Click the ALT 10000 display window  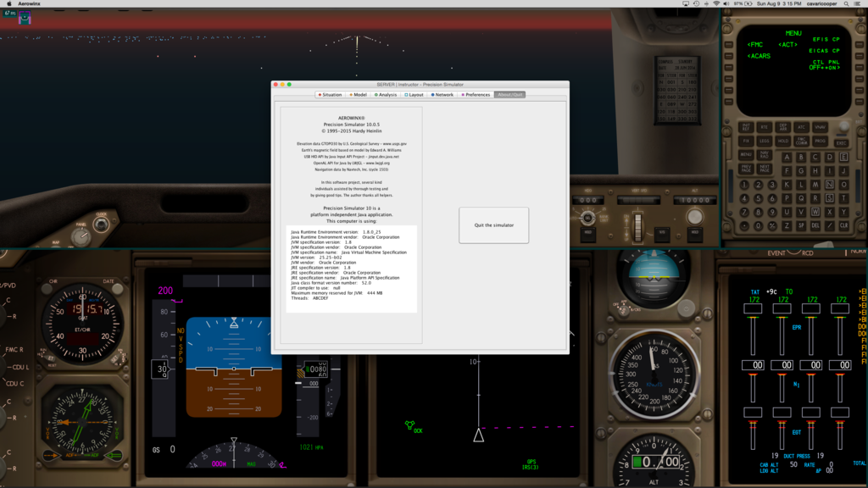[695, 200]
